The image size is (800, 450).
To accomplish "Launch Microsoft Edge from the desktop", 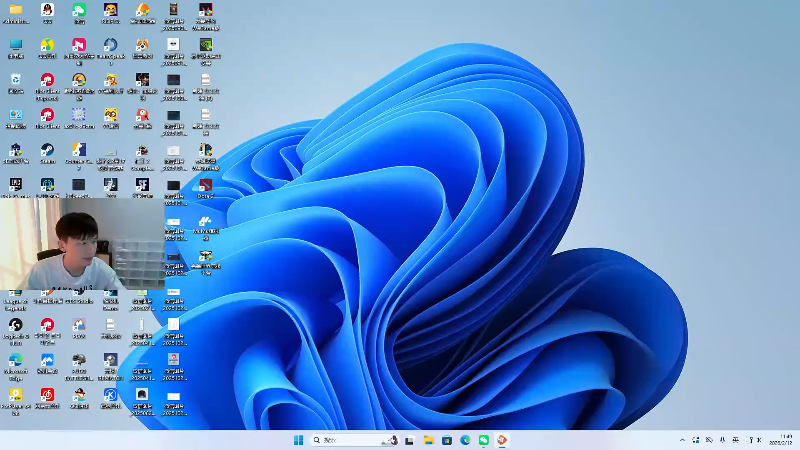I will [x=15, y=360].
